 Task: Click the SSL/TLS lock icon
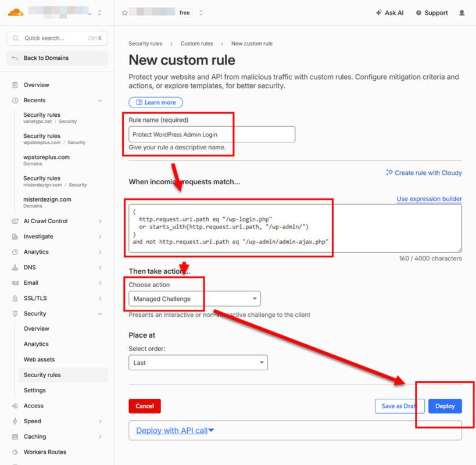tap(15, 299)
